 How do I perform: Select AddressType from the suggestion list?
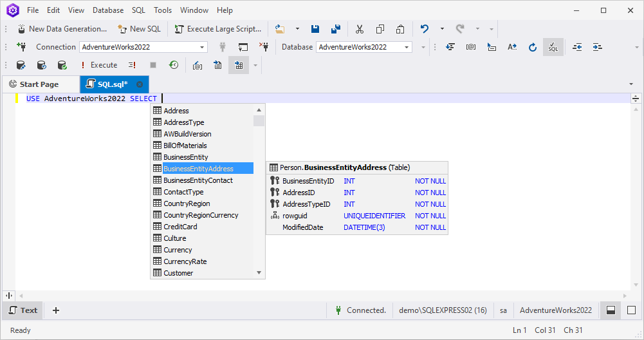click(203, 122)
